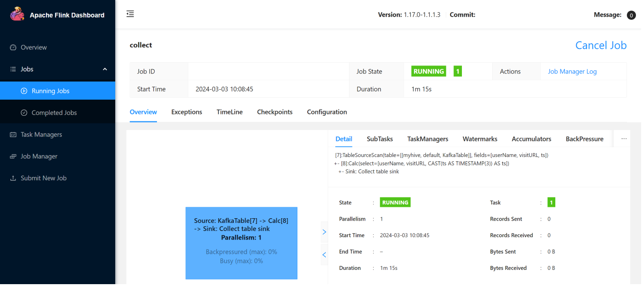The height and width of the screenshot is (287, 644).
Task: Select the Detail tab
Action: pyautogui.click(x=344, y=139)
